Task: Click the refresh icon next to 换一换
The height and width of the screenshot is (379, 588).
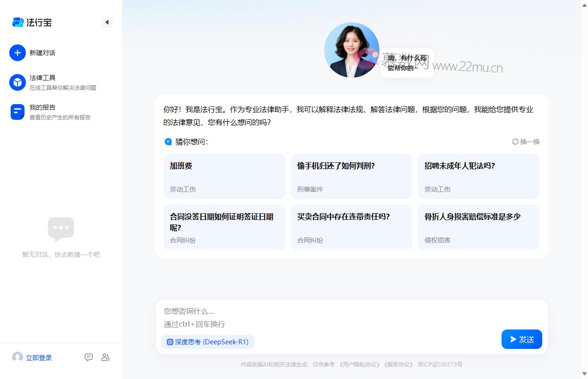Action: [515, 142]
